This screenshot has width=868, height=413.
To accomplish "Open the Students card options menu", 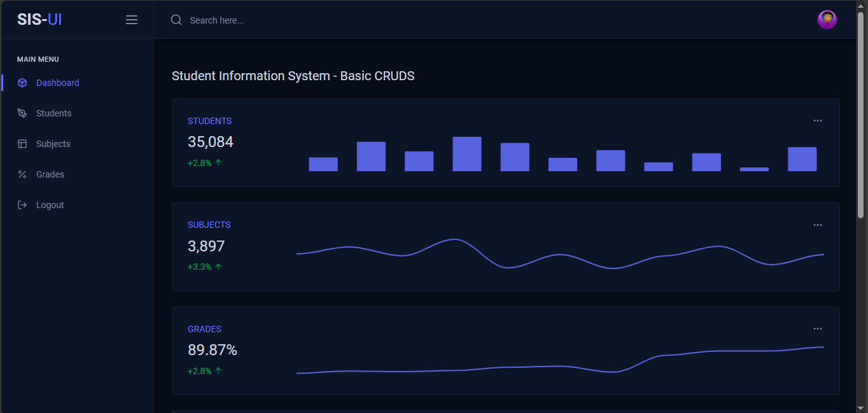I will [x=818, y=121].
